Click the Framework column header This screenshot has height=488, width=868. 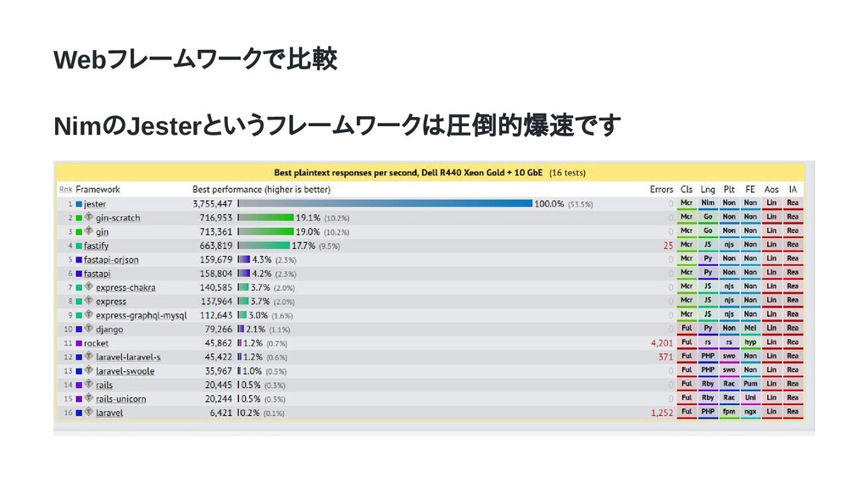98,189
